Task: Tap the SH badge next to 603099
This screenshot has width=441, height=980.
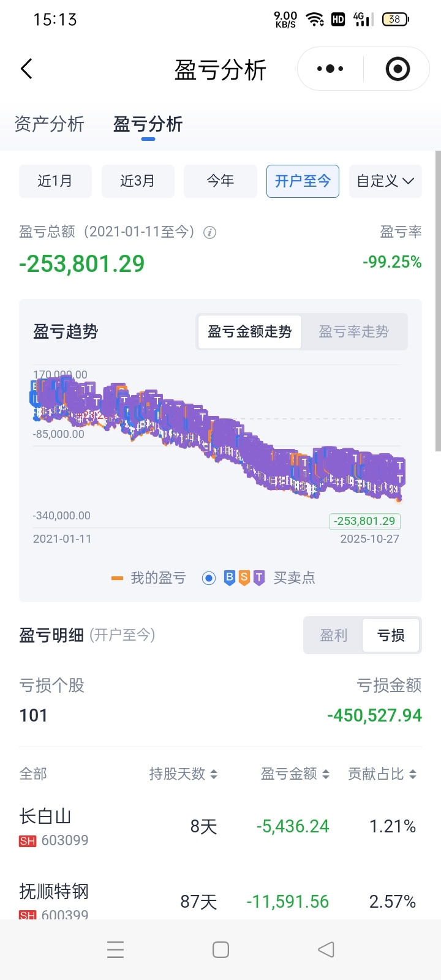Action: [28, 841]
